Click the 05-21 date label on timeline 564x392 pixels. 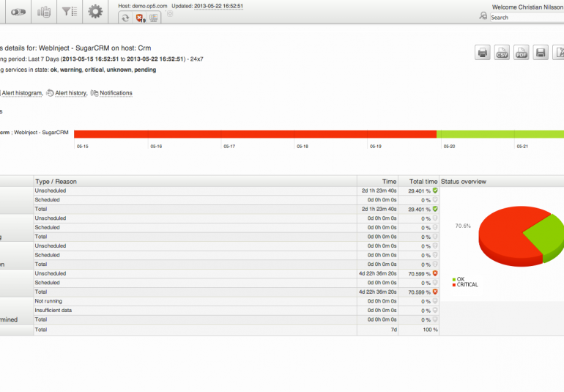[522, 147]
